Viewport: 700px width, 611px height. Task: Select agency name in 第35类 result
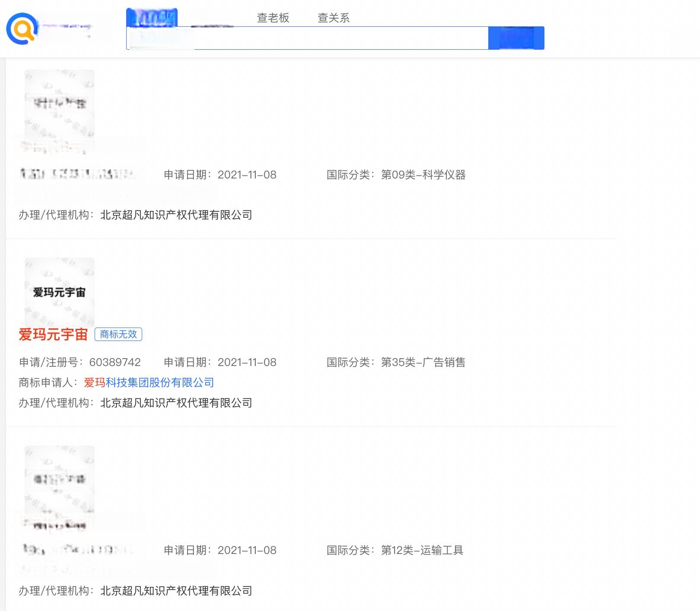(x=176, y=403)
